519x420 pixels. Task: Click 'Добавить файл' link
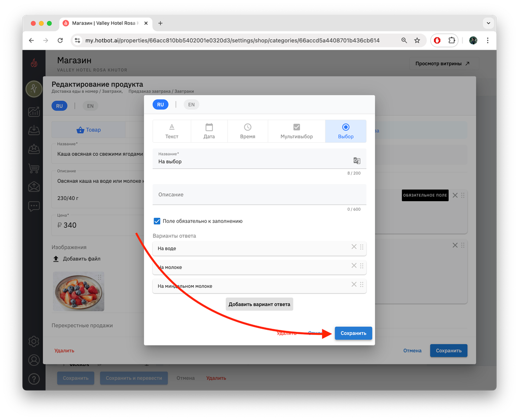82,259
